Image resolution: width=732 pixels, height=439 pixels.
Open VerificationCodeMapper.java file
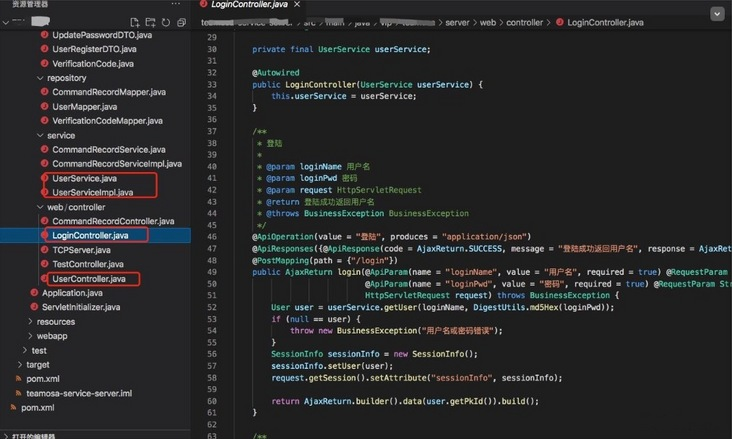point(107,120)
